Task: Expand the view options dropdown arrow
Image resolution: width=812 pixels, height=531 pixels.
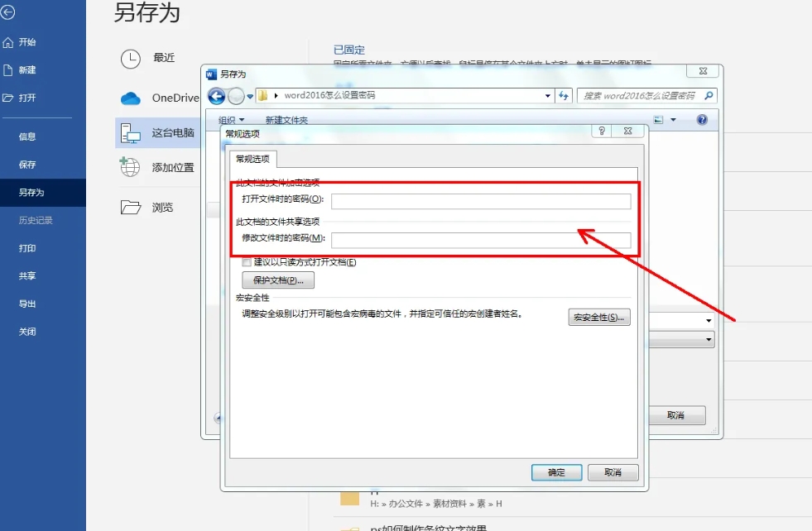Action: coord(673,120)
